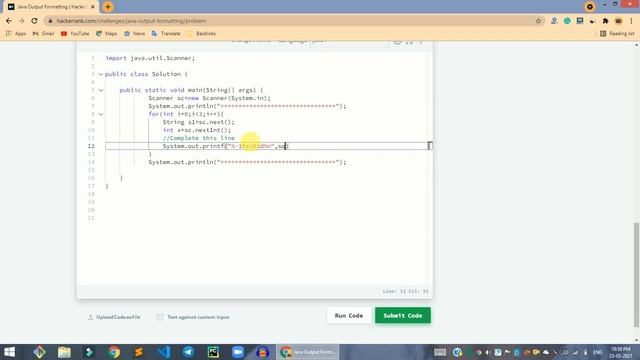
Task: Click the page vertical scrollbar thumb
Action: coord(636,274)
